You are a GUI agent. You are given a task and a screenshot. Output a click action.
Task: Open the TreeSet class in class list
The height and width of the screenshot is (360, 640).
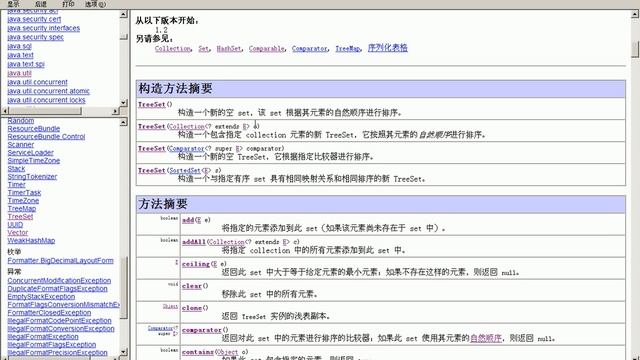coord(20,217)
